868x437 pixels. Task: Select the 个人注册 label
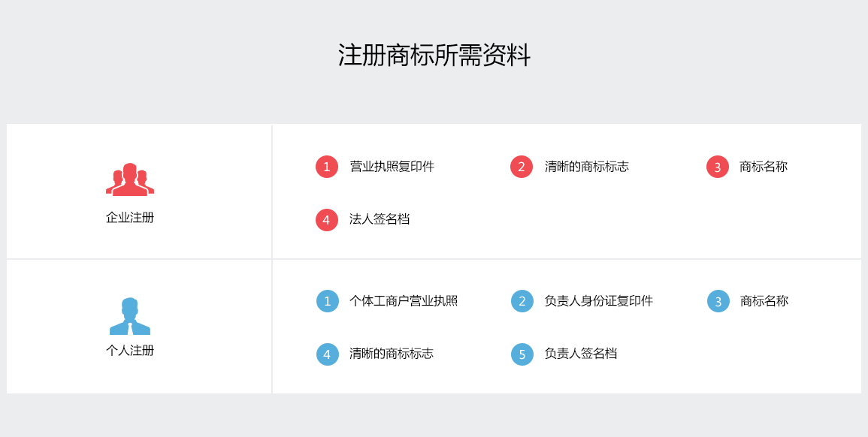[x=130, y=350]
